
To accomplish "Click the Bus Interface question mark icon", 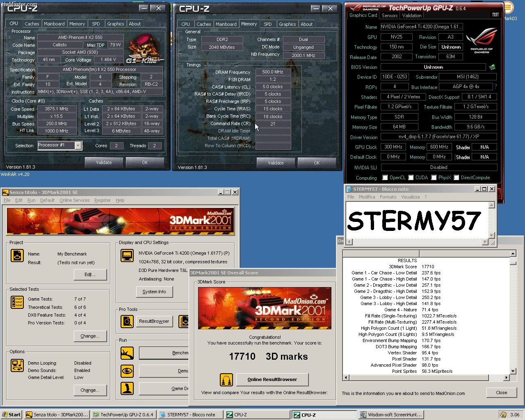I will click(495, 87).
